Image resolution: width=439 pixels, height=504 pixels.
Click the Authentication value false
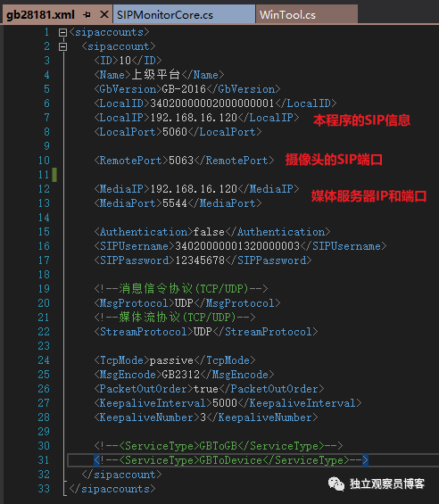(209, 232)
